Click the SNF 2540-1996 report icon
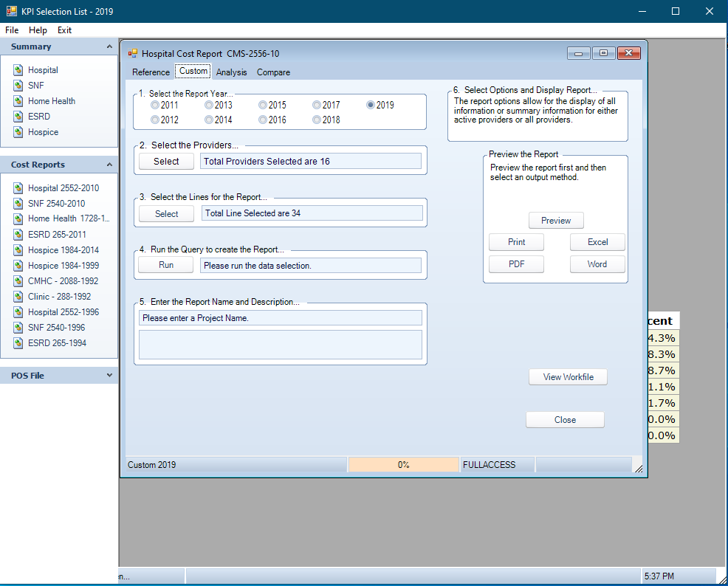Image resolution: width=728 pixels, height=586 pixels. [18, 327]
